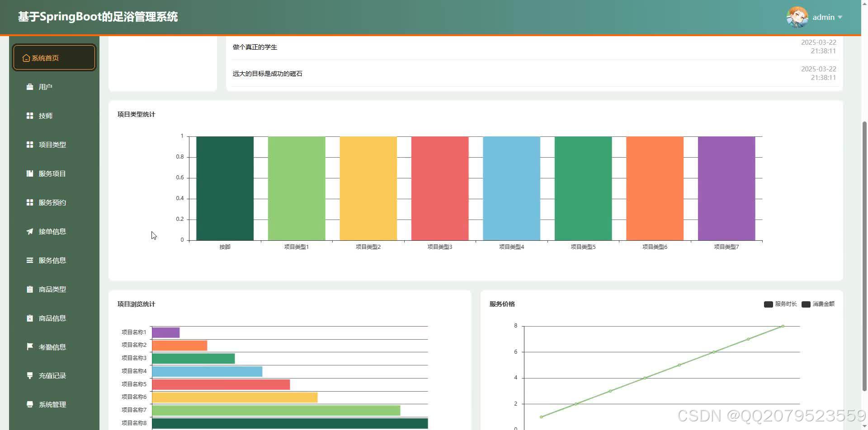This screenshot has height=430, width=868.
Task: Click the 基于SpringBoot的足浴管理系统 header title
Action: tap(98, 17)
